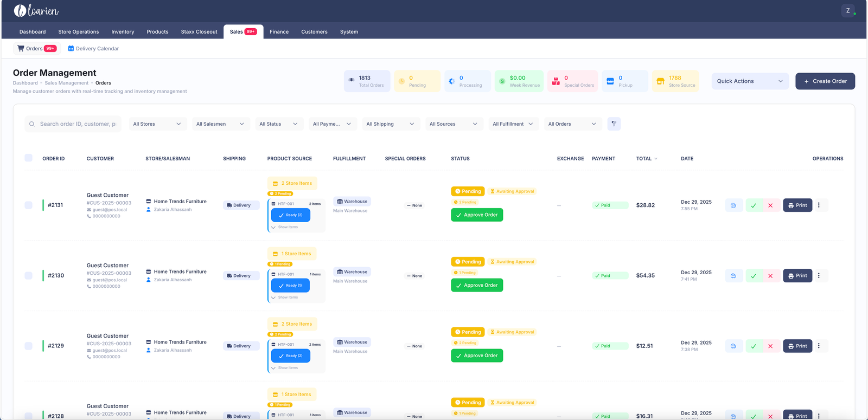Open Staxx Closeout tab

pos(199,32)
